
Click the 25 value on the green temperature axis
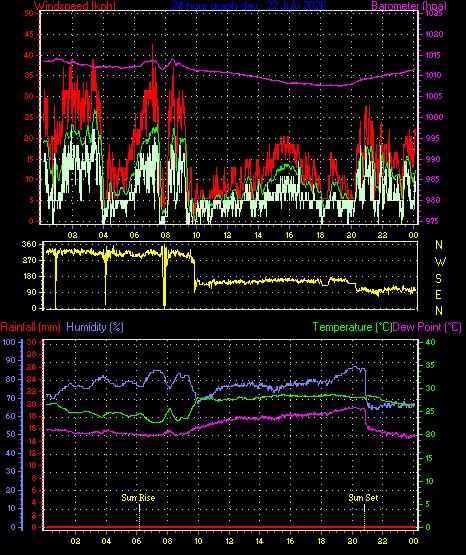[430, 412]
